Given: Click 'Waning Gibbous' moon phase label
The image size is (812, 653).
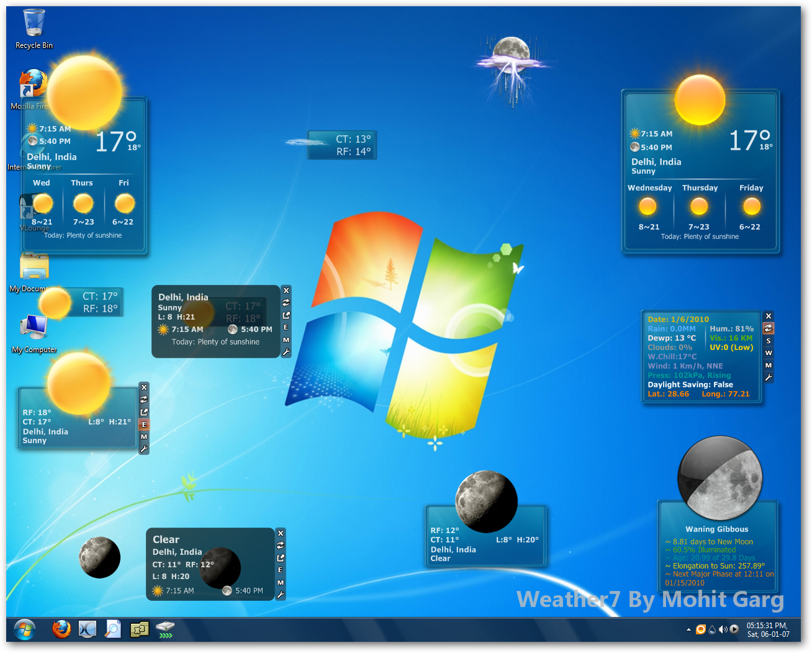Looking at the screenshot, I should pyautogui.click(x=716, y=529).
